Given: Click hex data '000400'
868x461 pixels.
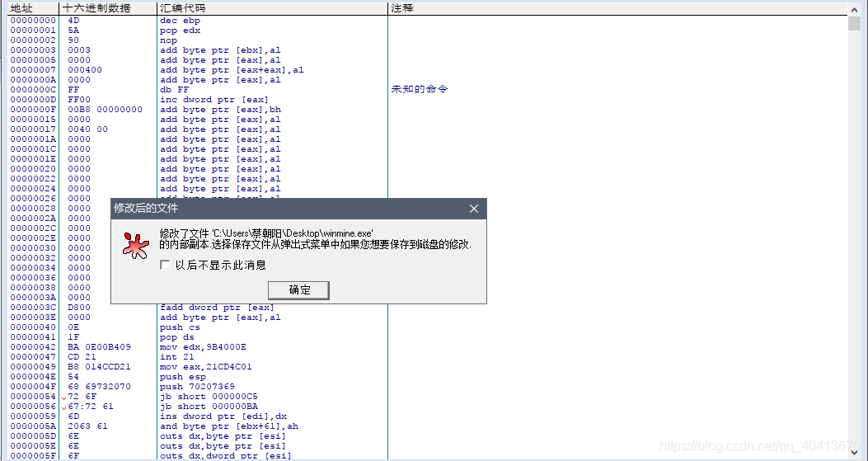Looking at the screenshot, I should [85, 70].
